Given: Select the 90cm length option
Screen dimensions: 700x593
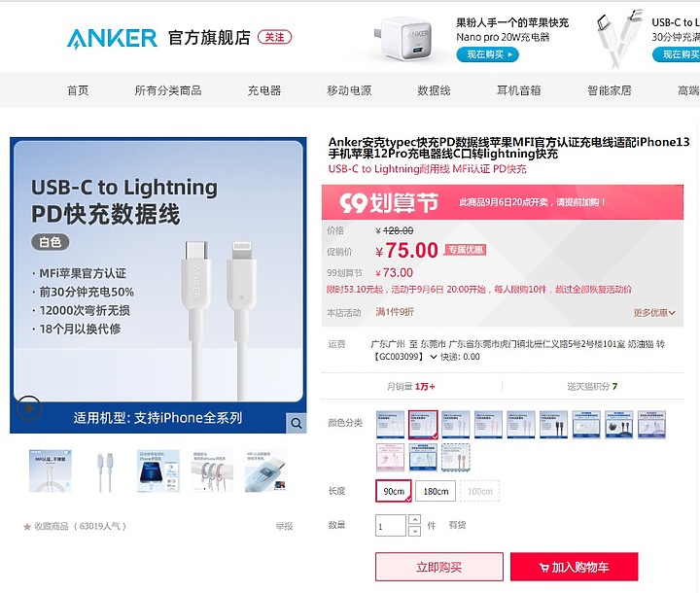Looking at the screenshot, I should coord(394,491).
